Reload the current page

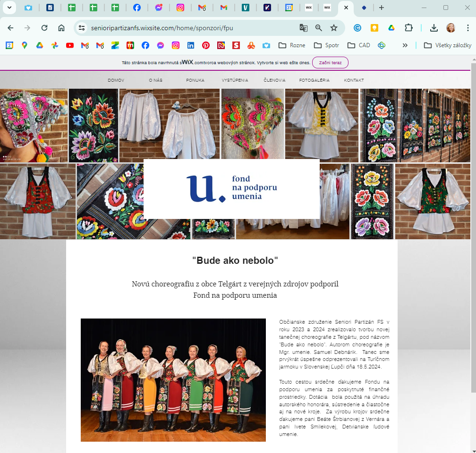(44, 28)
